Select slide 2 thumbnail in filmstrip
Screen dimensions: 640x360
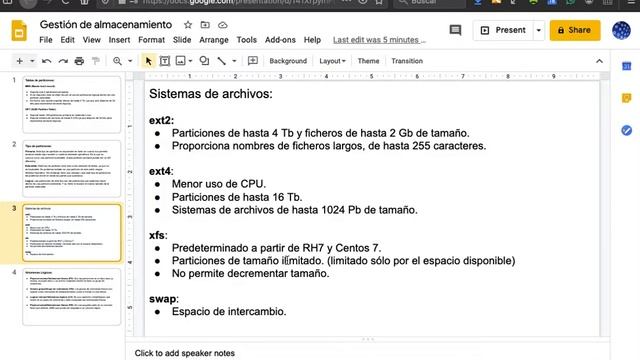click(x=71, y=168)
